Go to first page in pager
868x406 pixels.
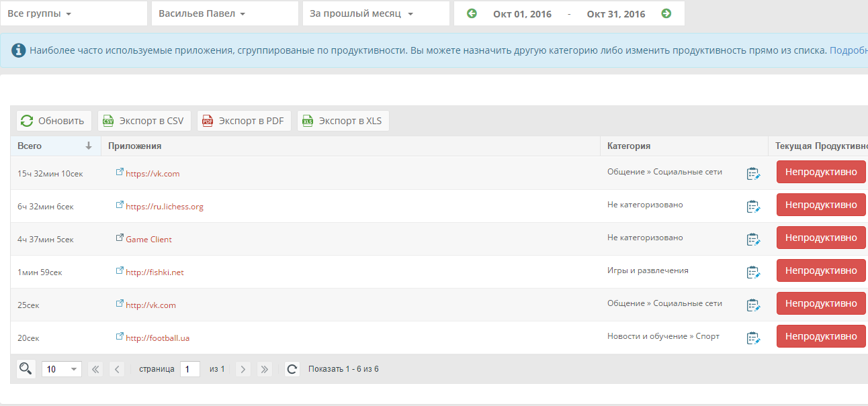pos(95,369)
